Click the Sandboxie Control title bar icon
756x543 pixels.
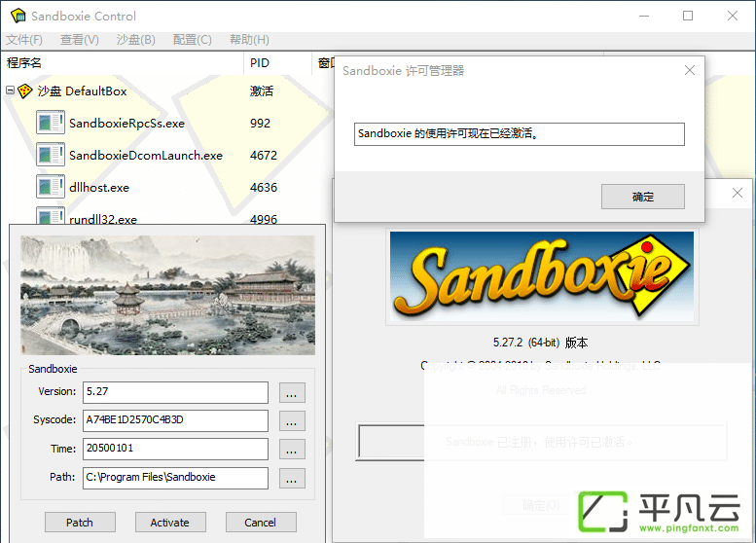(18, 16)
